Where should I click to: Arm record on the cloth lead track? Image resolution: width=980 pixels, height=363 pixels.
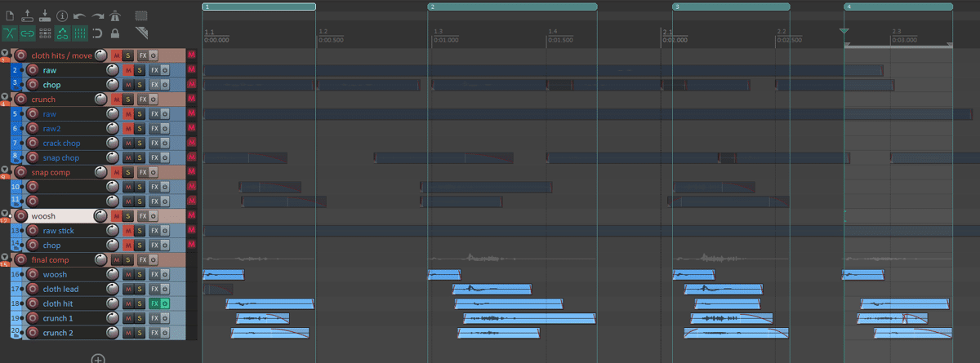coord(33,289)
